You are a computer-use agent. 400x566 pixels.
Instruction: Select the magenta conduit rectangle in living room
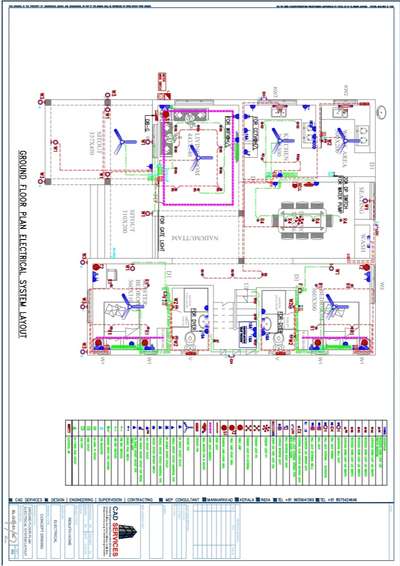(x=198, y=158)
